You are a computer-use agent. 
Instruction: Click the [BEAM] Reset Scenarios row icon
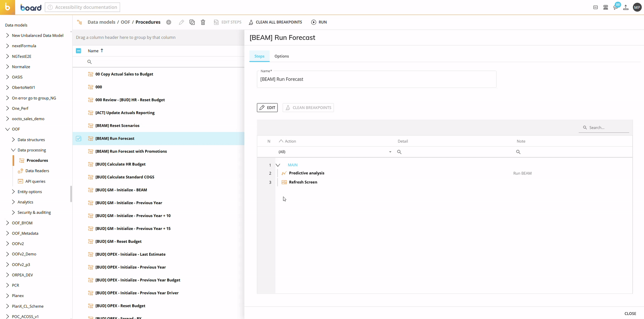[x=91, y=126]
